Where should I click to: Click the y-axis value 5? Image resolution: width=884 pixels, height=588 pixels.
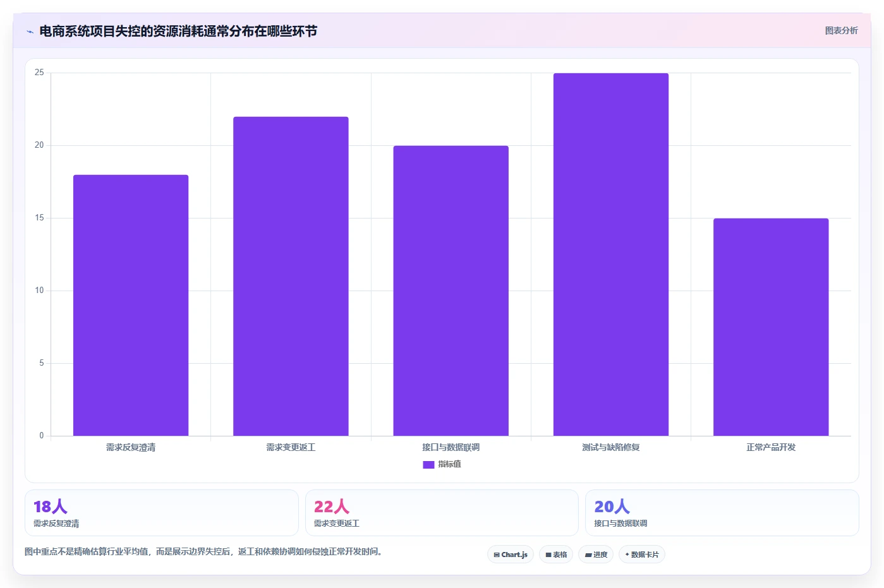(42, 363)
